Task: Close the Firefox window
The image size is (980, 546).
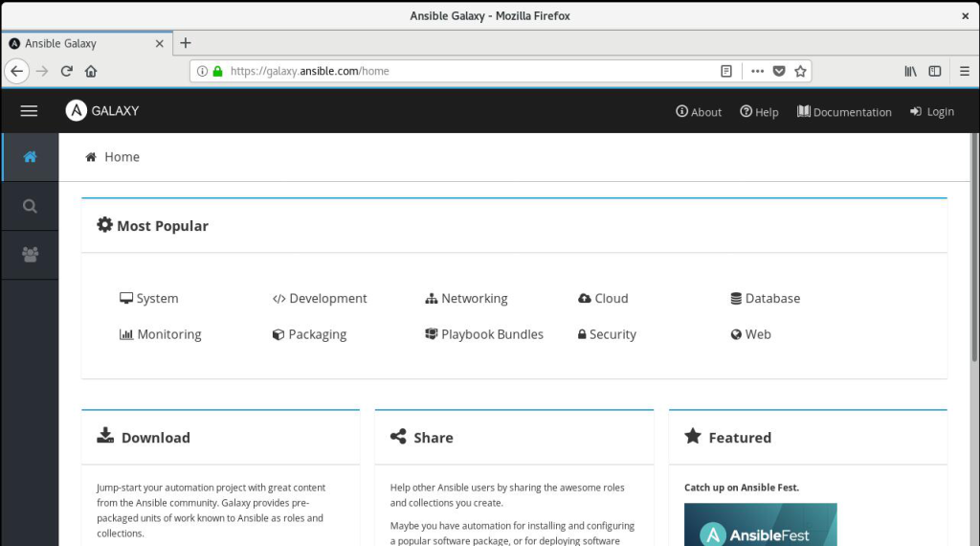Action: 965,16
